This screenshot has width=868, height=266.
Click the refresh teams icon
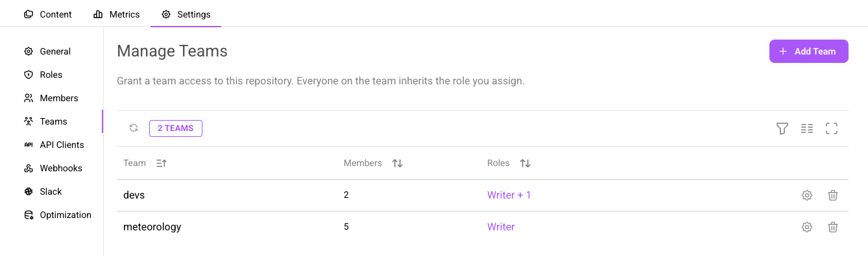click(134, 128)
